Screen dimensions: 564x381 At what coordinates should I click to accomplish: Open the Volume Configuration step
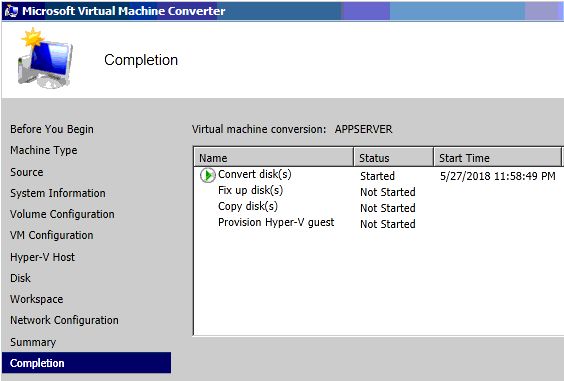pyautogui.click(x=62, y=214)
